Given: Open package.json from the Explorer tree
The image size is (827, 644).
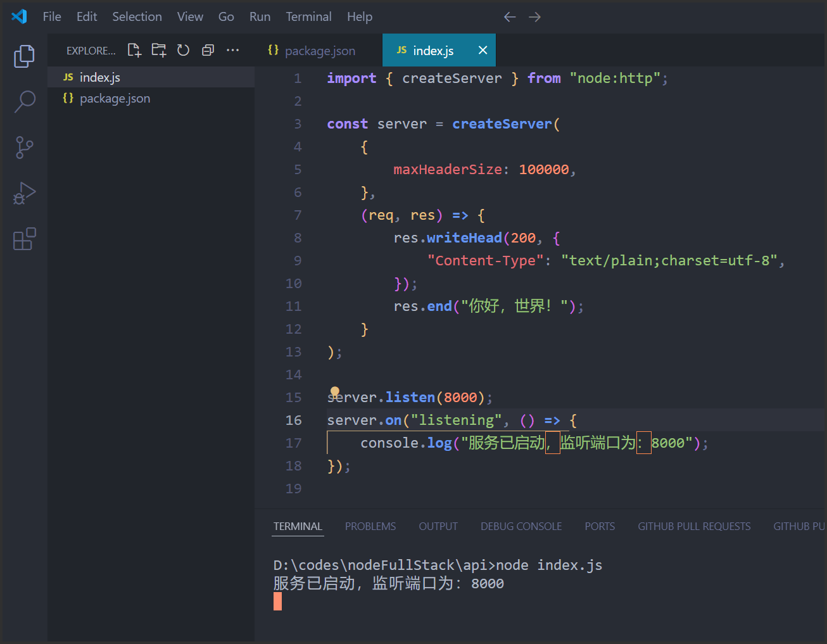Looking at the screenshot, I should pyautogui.click(x=151, y=98).
